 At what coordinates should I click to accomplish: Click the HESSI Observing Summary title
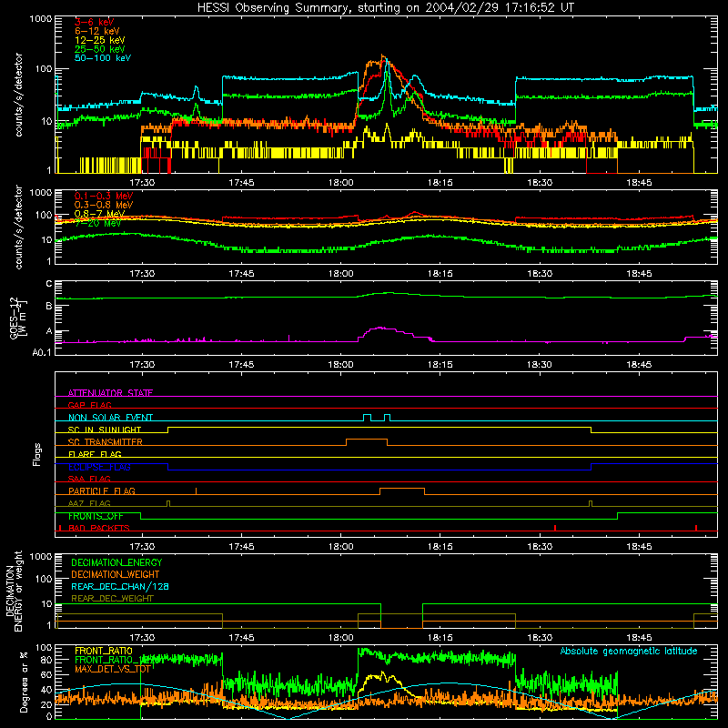pyautogui.click(x=385, y=7)
